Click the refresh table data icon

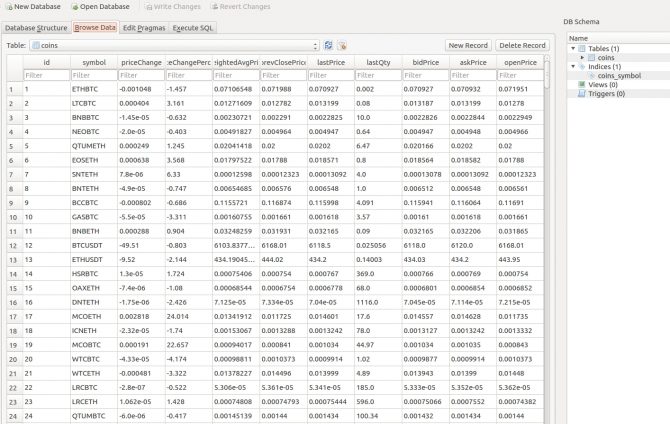coord(328,46)
